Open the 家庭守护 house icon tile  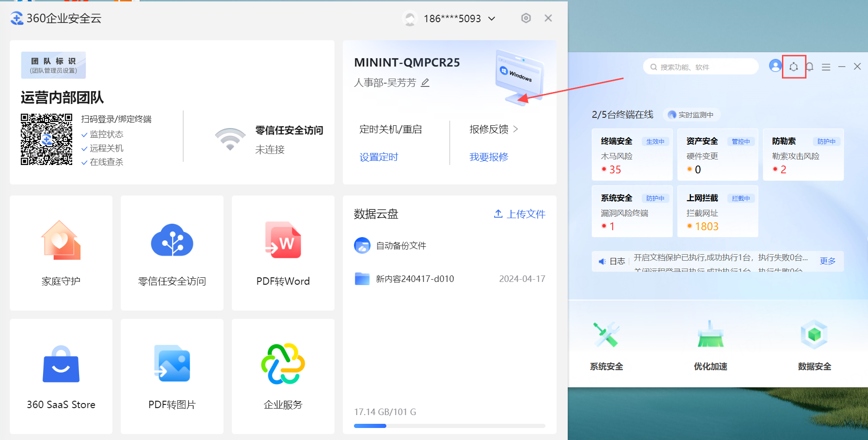pyautogui.click(x=61, y=253)
